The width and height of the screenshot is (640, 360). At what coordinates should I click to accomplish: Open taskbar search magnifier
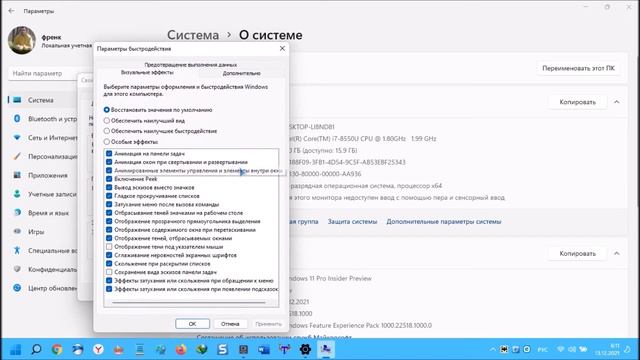point(36,349)
